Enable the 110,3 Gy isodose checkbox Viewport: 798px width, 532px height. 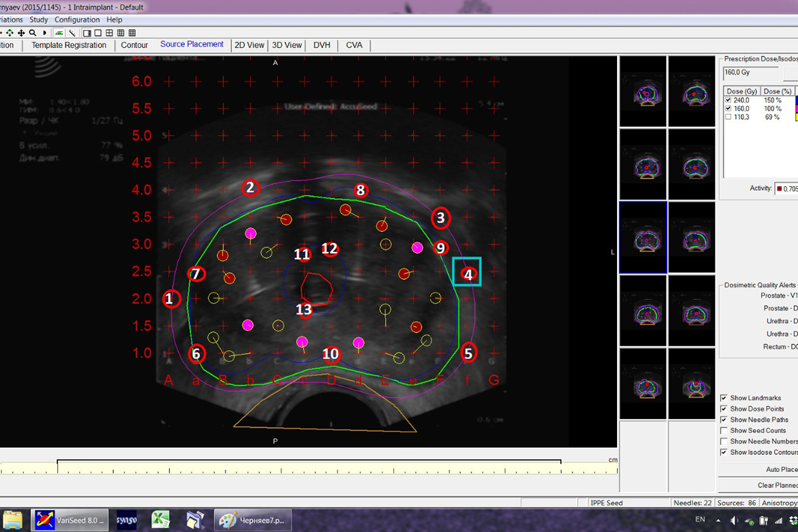pos(728,117)
